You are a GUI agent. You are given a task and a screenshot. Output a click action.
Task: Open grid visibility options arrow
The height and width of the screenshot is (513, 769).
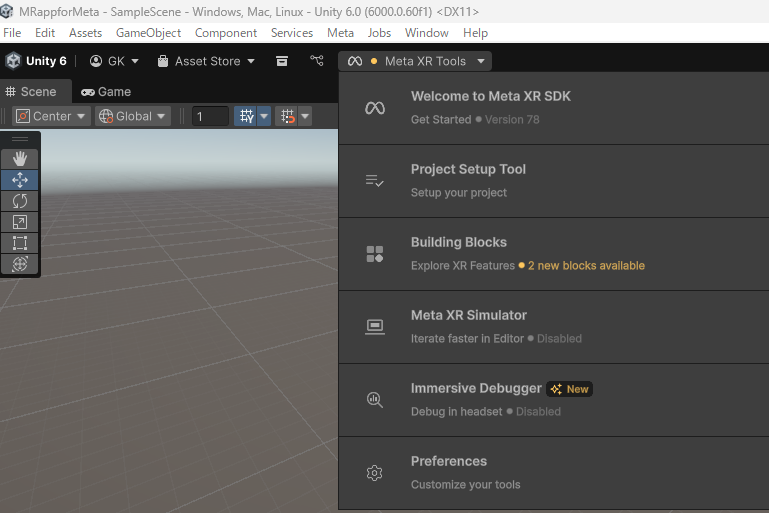coord(264,116)
